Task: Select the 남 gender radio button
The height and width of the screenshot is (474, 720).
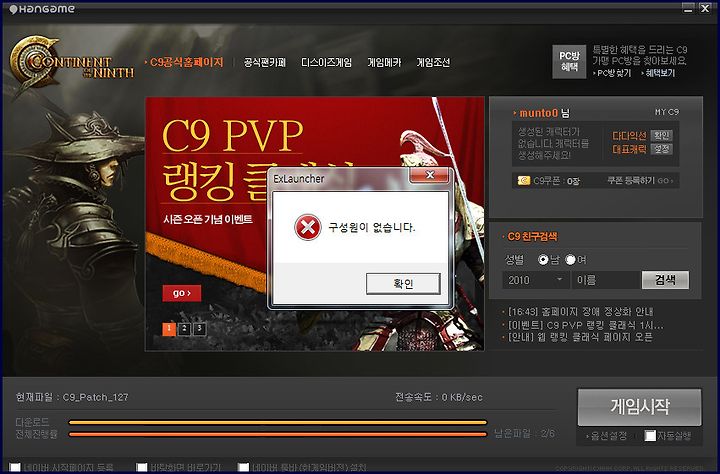Action: [543, 260]
